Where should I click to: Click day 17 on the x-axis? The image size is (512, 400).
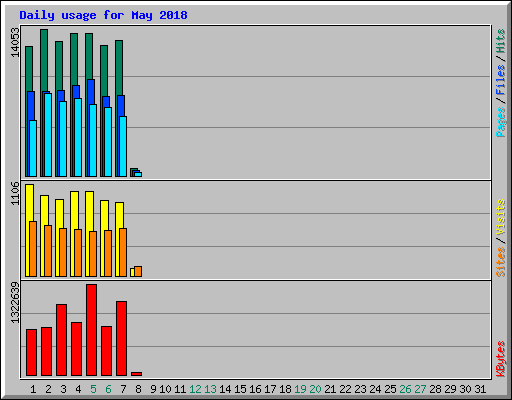(x=270, y=389)
